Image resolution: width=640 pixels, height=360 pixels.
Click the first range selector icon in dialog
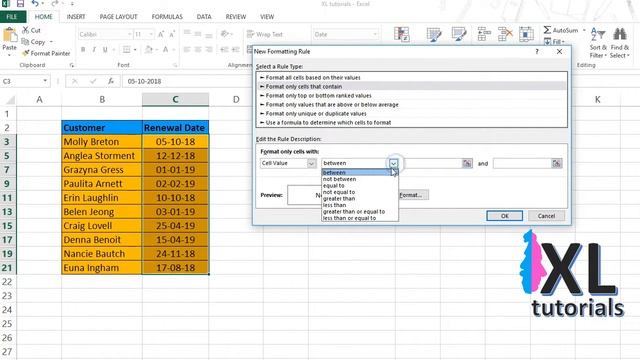click(467, 163)
